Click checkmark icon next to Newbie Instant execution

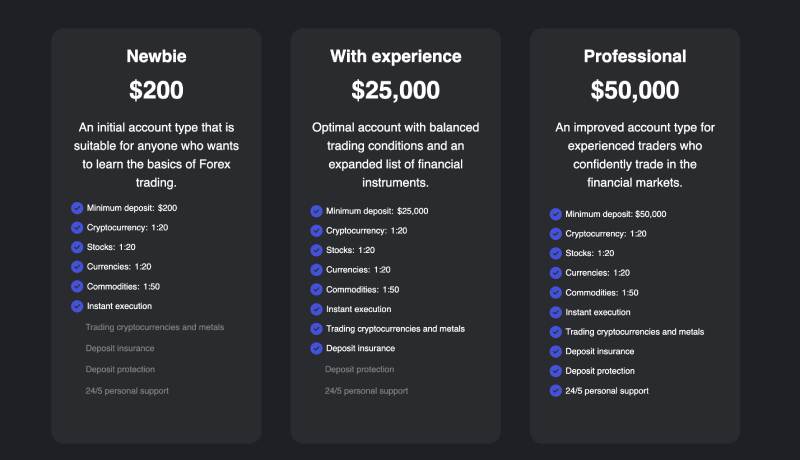pos(77,306)
